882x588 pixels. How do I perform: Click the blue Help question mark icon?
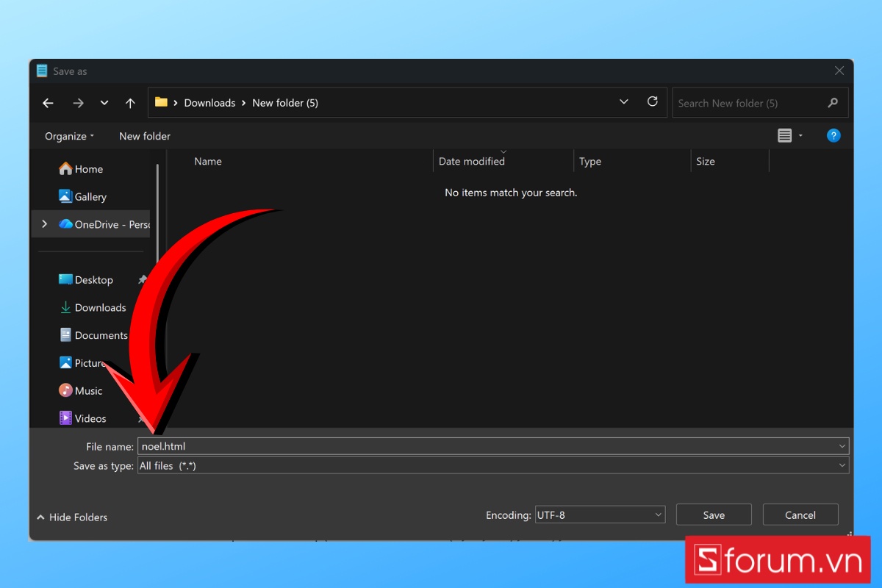833,135
